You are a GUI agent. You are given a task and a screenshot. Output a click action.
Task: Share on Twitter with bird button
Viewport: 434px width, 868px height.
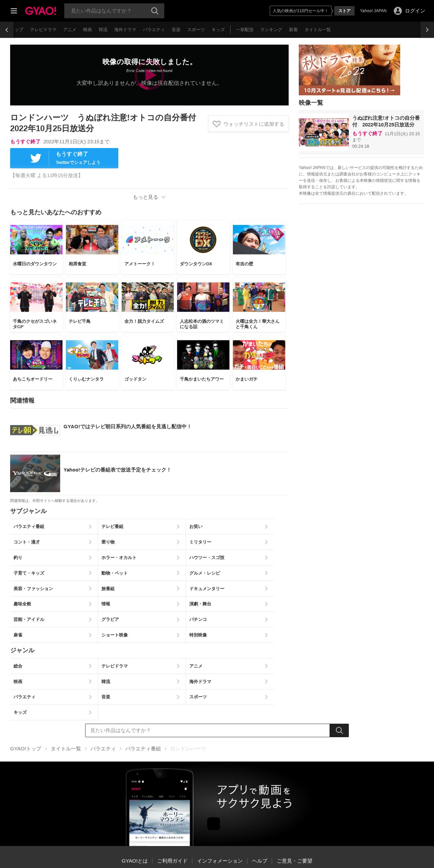(64, 158)
